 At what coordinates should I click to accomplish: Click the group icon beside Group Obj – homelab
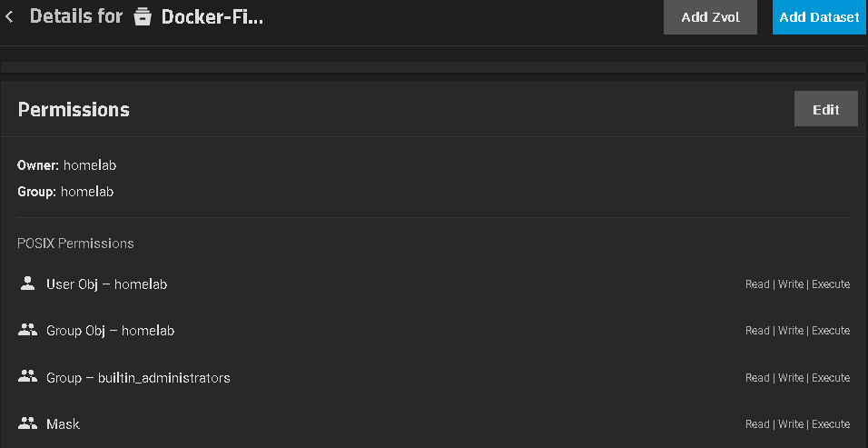pos(27,330)
